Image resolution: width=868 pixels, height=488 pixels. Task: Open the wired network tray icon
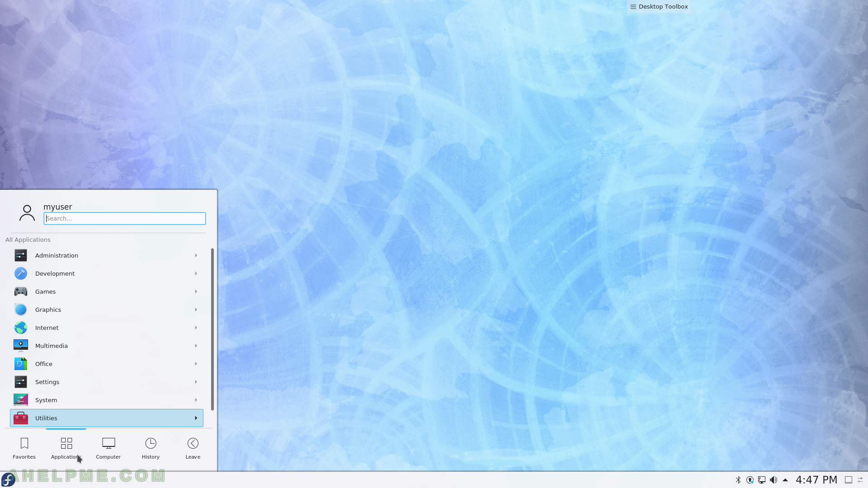pyautogui.click(x=762, y=480)
